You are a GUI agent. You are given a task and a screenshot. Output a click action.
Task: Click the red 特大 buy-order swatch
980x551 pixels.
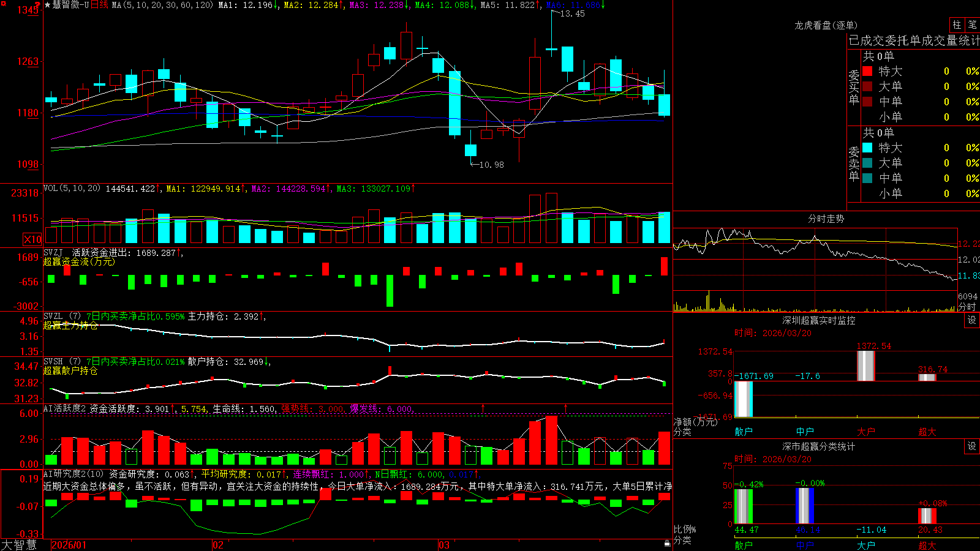click(867, 71)
